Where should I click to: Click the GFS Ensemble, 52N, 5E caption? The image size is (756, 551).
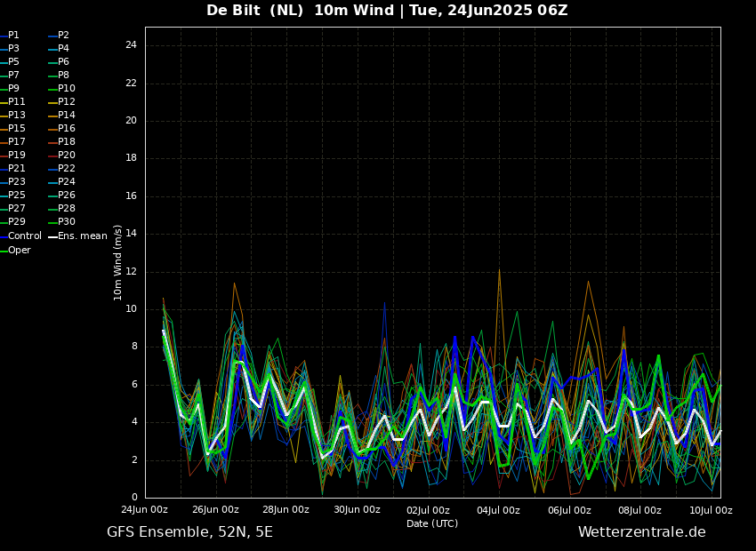189,532
